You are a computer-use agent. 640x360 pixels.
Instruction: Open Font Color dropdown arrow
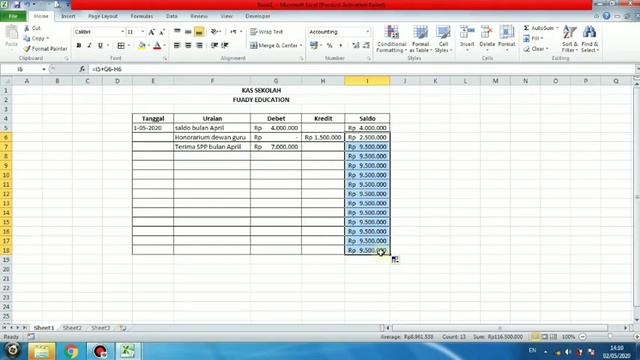pyautogui.click(x=164, y=45)
